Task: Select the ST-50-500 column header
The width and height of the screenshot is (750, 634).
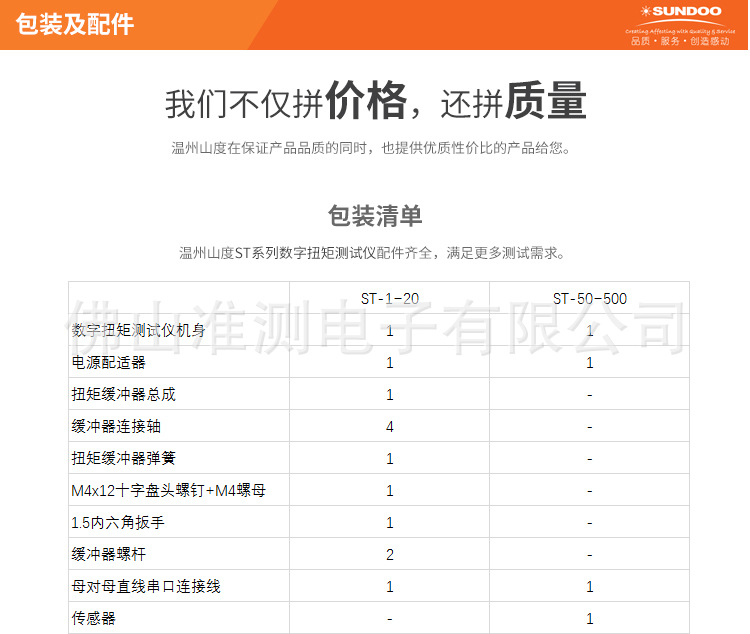Action: (590, 299)
